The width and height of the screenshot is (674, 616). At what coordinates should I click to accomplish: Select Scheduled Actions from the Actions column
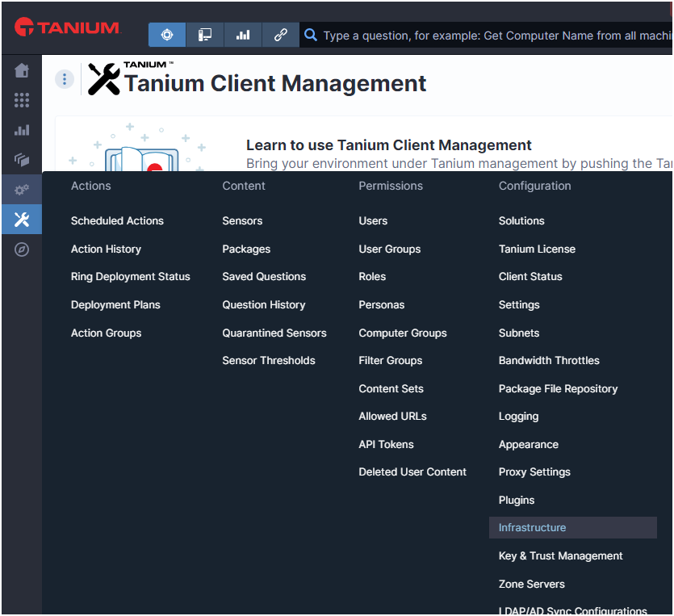click(x=117, y=221)
